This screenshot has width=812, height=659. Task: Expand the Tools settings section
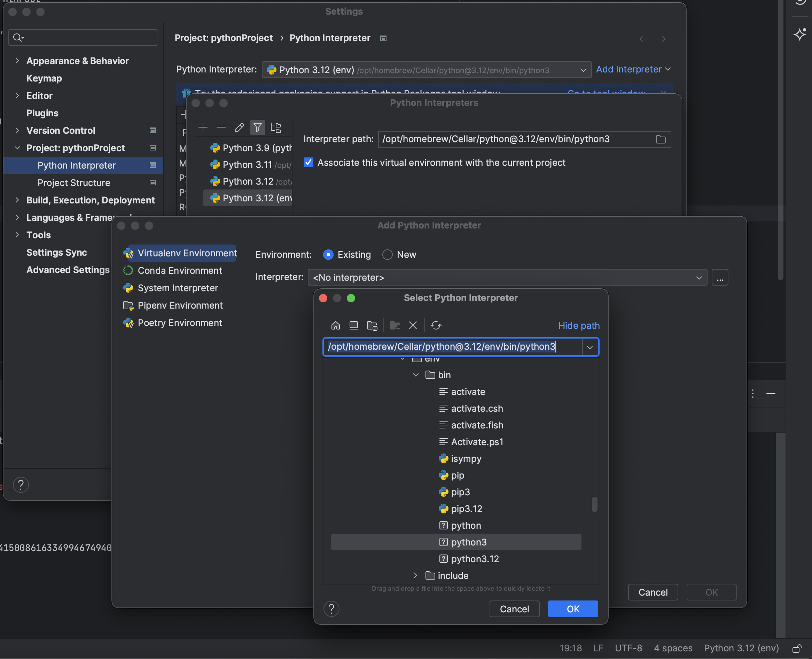coord(17,235)
